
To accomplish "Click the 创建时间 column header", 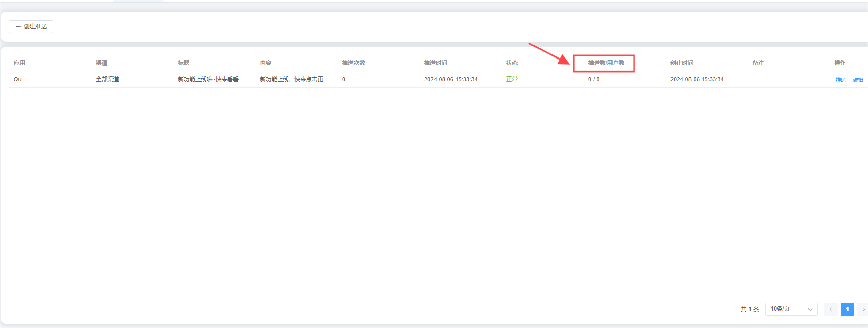I will [681, 63].
